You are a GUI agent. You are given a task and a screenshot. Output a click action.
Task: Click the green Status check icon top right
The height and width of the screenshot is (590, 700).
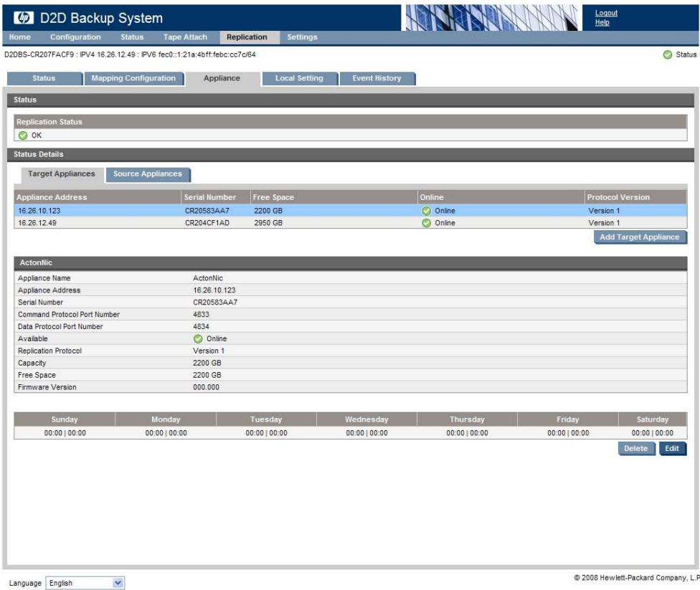pos(668,54)
